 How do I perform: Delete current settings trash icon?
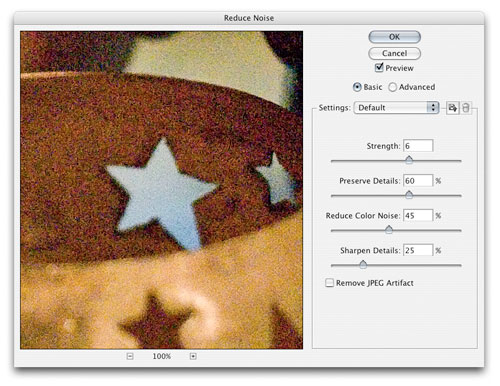tap(466, 108)
